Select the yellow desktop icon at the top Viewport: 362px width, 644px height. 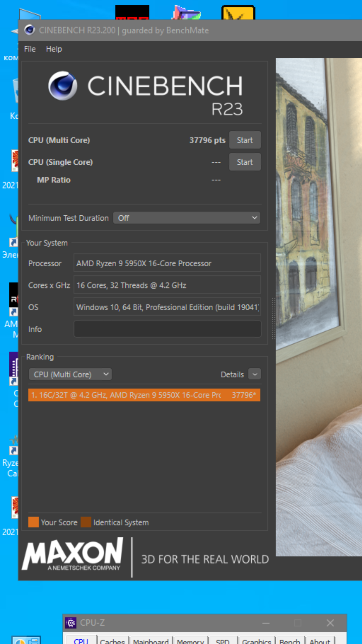click(x=238, y=13)
